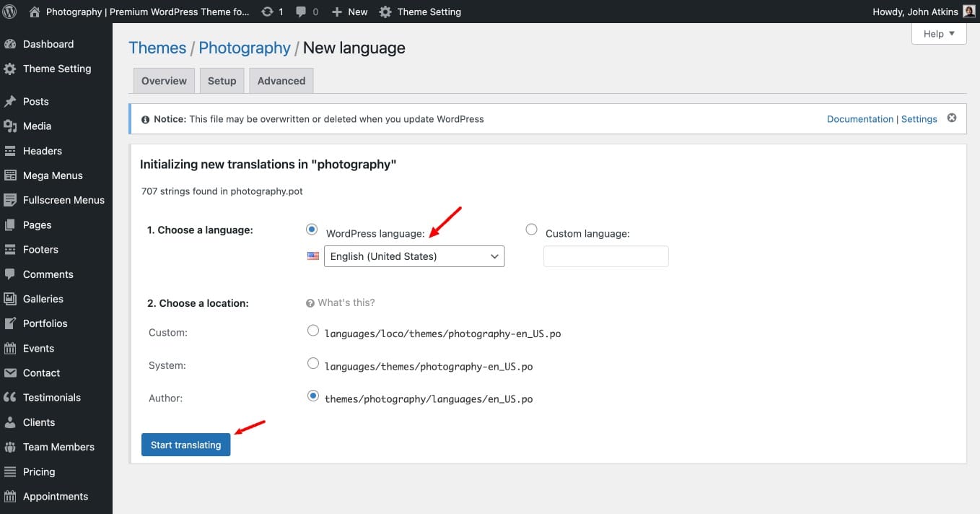Click the Mega Menus icon
This screenshot has height=514, width=980.
click(x=10, y=175)
